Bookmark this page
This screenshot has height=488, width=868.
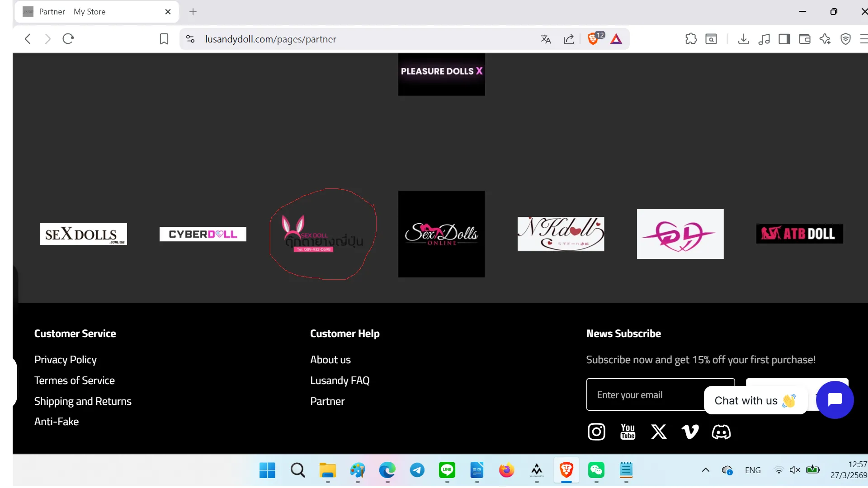164,39
